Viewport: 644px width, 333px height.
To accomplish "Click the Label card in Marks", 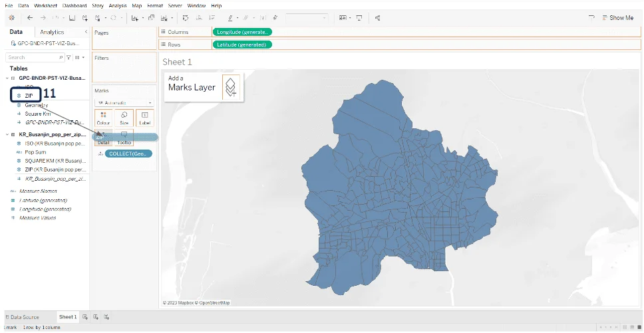I will tap(144, 118).
